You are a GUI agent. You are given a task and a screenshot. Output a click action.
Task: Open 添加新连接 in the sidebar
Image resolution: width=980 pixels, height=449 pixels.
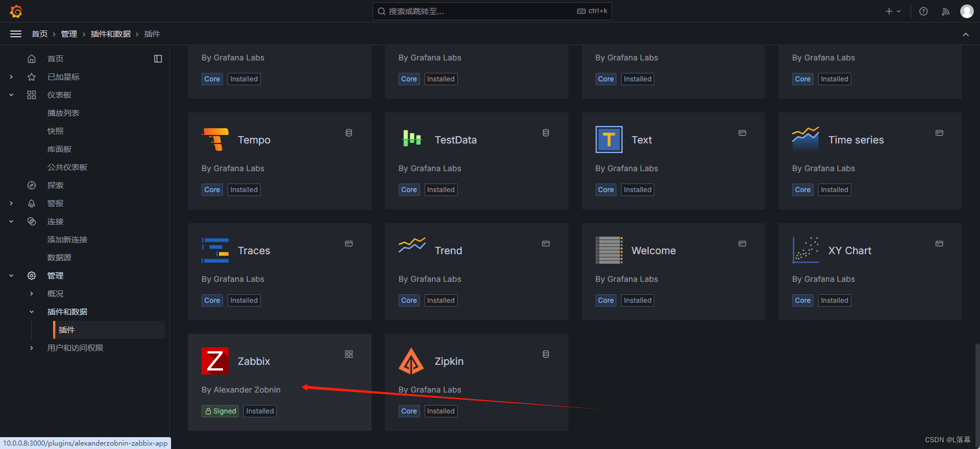(67, 239)
